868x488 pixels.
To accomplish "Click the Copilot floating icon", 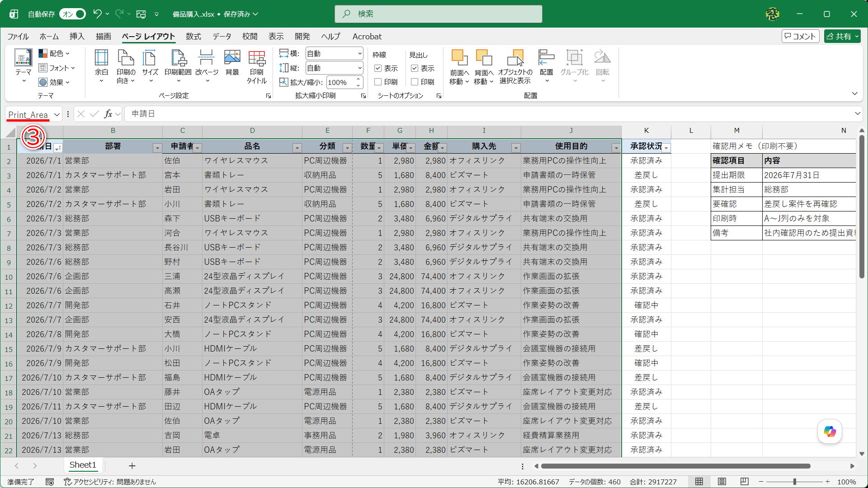I will (830, 432).
